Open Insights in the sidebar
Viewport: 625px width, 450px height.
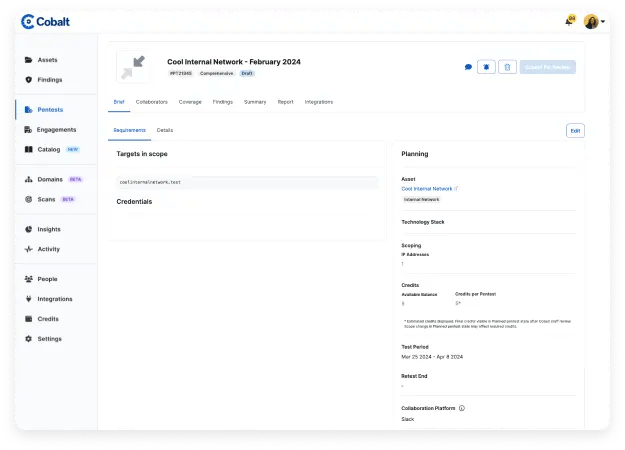(x=49, y=229)
